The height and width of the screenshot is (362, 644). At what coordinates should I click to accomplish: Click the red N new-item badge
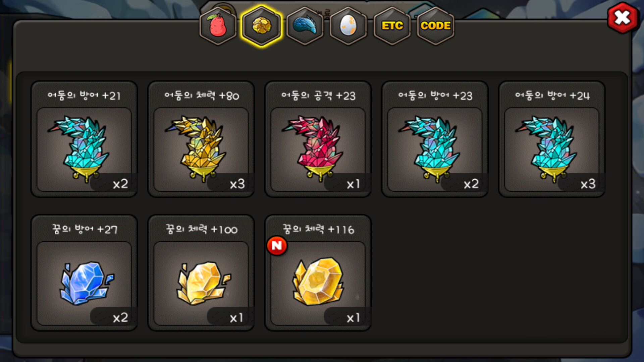coord(277,246)
